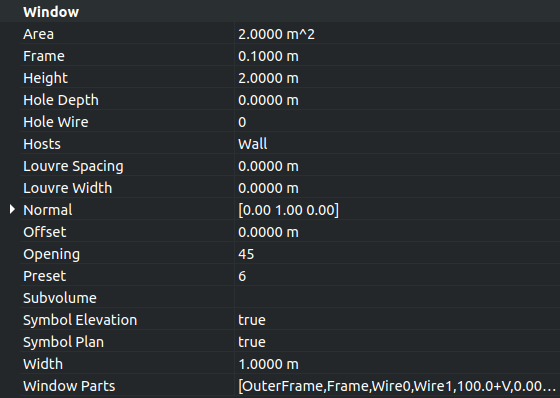Edit the Width value 1.0000 m

(x=397, y=364)
